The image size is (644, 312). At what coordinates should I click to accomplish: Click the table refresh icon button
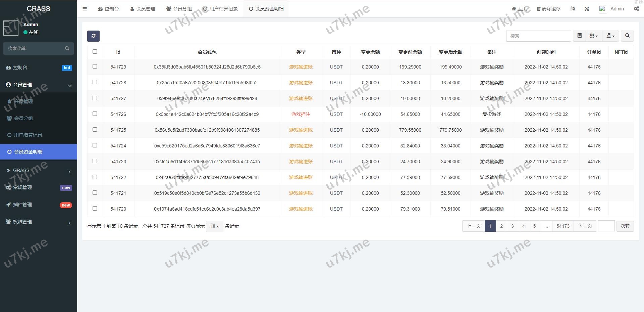click(x=93, y=36)
